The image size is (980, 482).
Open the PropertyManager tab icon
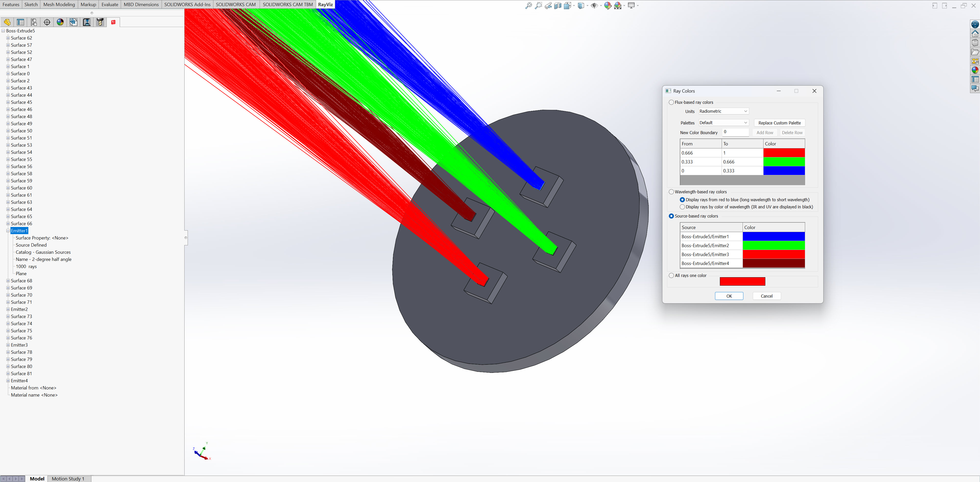tap(20, 22)
